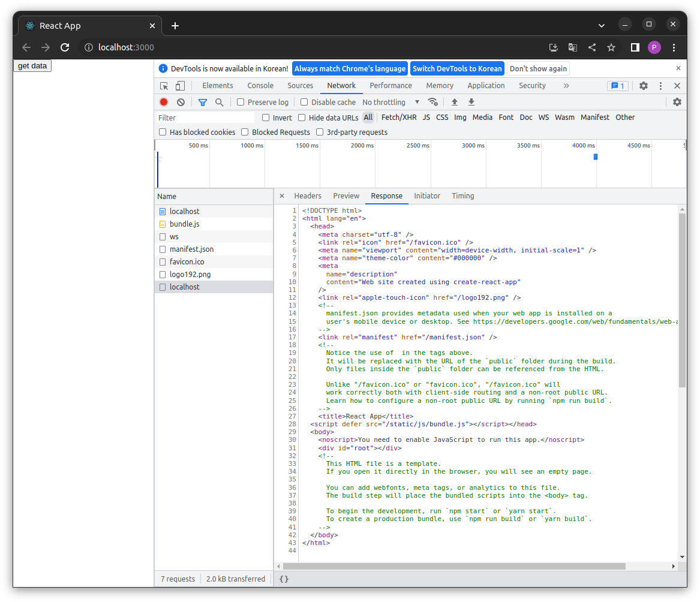Click Don't show again
Image resolution: width=700 pixels, height=602 pixels.
tap(538, 69)
